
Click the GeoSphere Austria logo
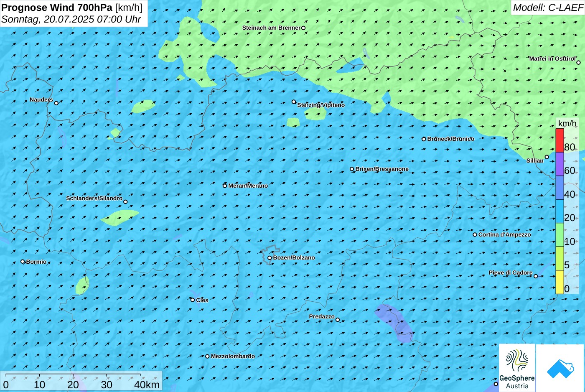[x=517, y=368]
